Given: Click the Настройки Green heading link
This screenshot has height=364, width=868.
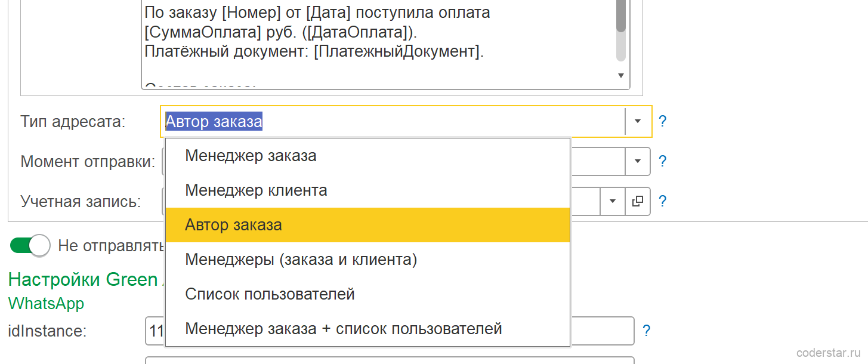Looking at the screenshot, I should [83, 279].
